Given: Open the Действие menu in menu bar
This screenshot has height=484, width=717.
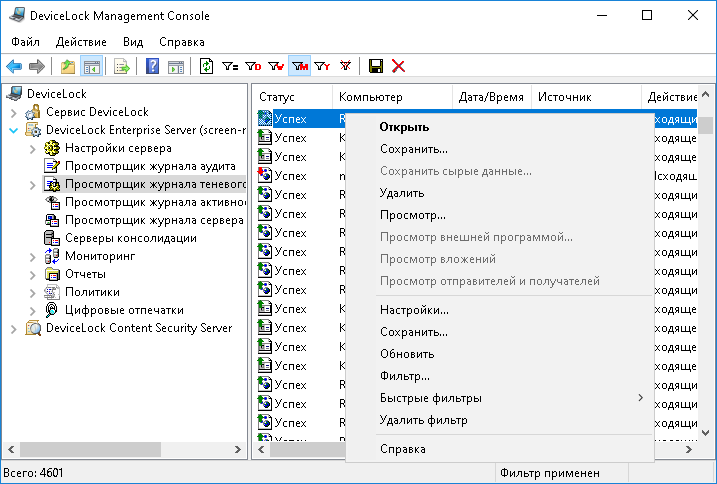Looking at the screenshot, I should point(81,42).
